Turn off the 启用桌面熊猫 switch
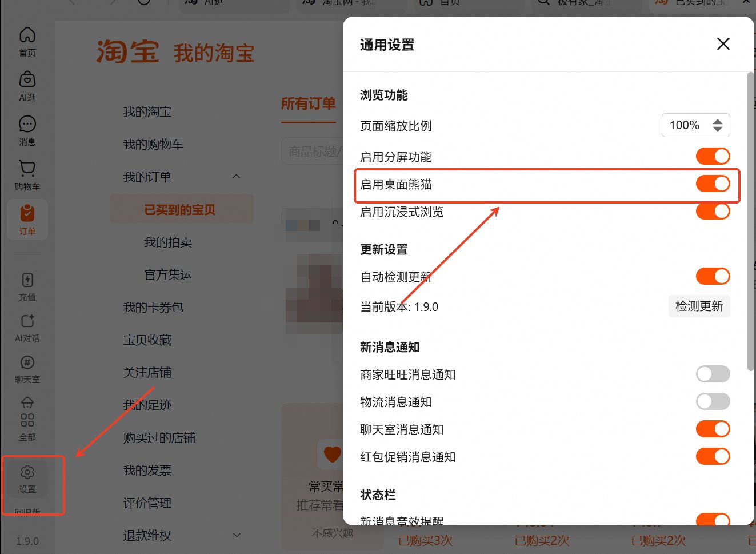The image size is (756, 554). [713, 184]
